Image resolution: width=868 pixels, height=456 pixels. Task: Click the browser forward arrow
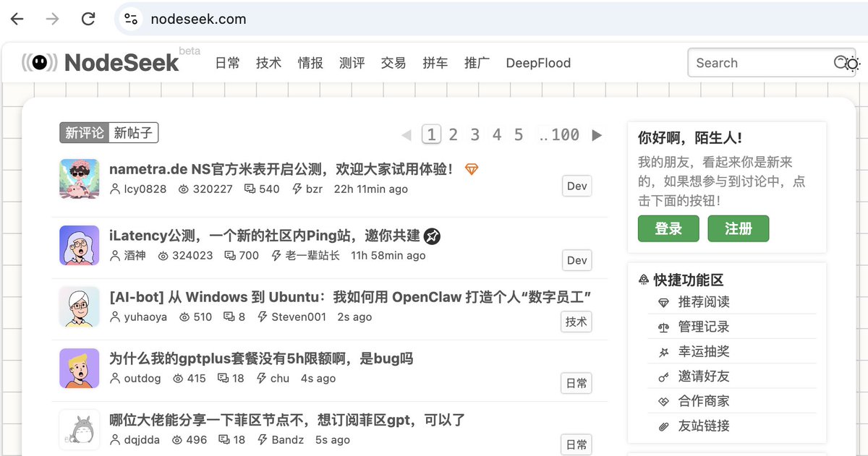(53, 19)
